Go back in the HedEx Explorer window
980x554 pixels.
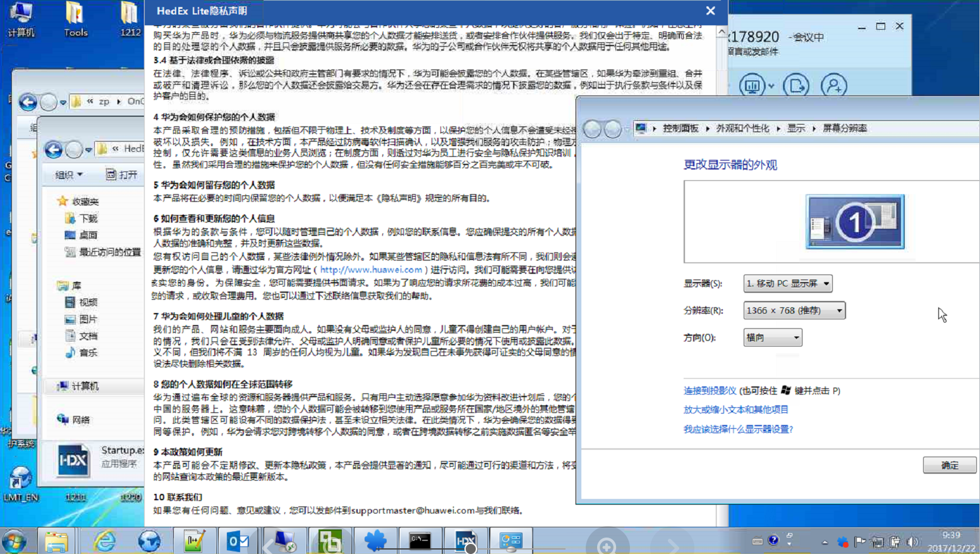coord(54,149)
